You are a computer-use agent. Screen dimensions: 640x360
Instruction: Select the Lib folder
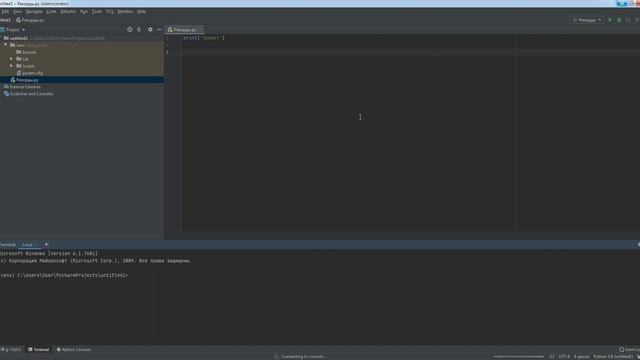(22, 59)
